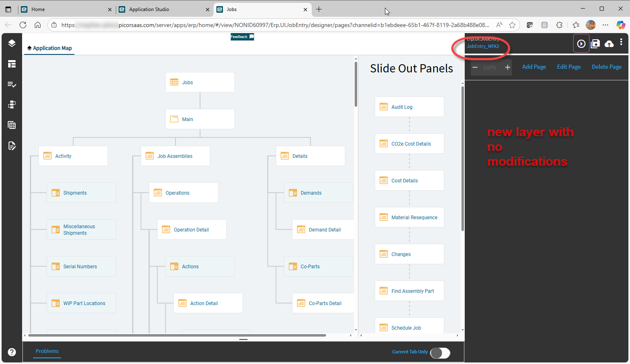Open the document edit icon in sidebar
This screenshot has height=364, width=630.
(12, 146)
